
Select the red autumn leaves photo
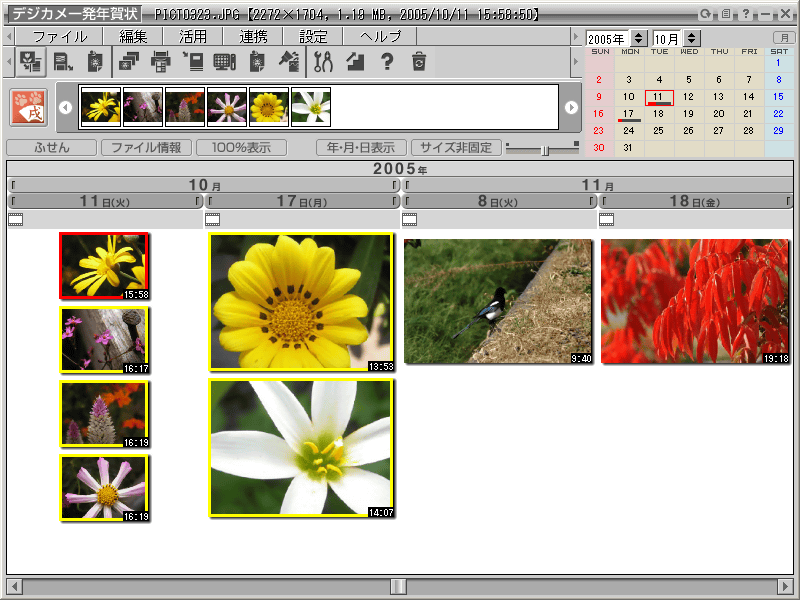[x=695, y=301]
